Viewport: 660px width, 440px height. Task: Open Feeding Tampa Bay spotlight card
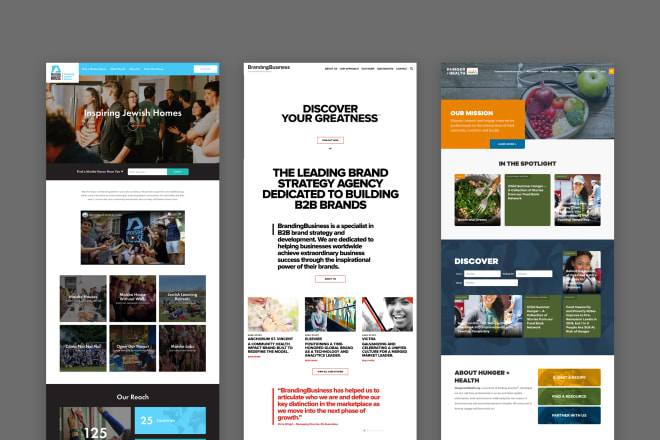tap(578, 200)
